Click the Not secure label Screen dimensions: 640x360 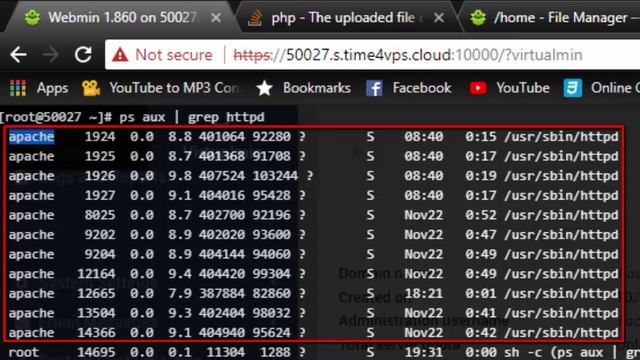tap(174, 55)
